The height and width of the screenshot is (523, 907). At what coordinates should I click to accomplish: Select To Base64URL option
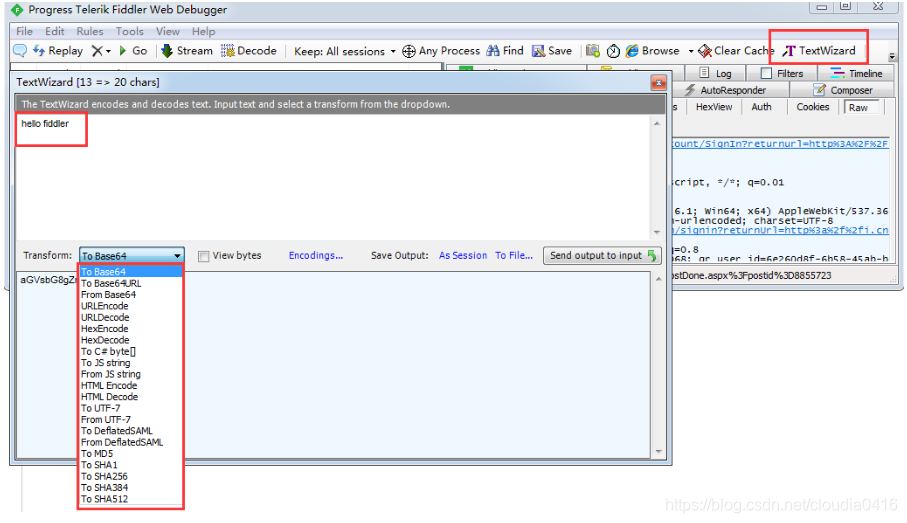click(131, 283)
